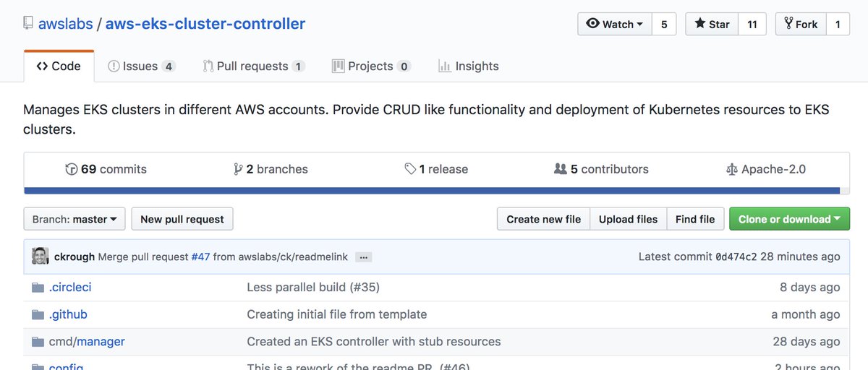
Task: Click the '28 minutes ago' timestamp
Action: point(800,257)
